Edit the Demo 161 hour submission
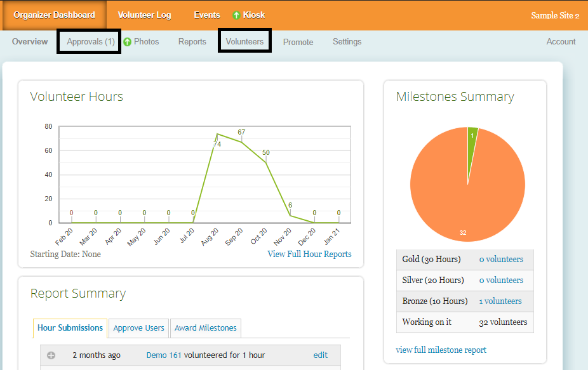This screenshot has width=588, height=370. [321, 355]
